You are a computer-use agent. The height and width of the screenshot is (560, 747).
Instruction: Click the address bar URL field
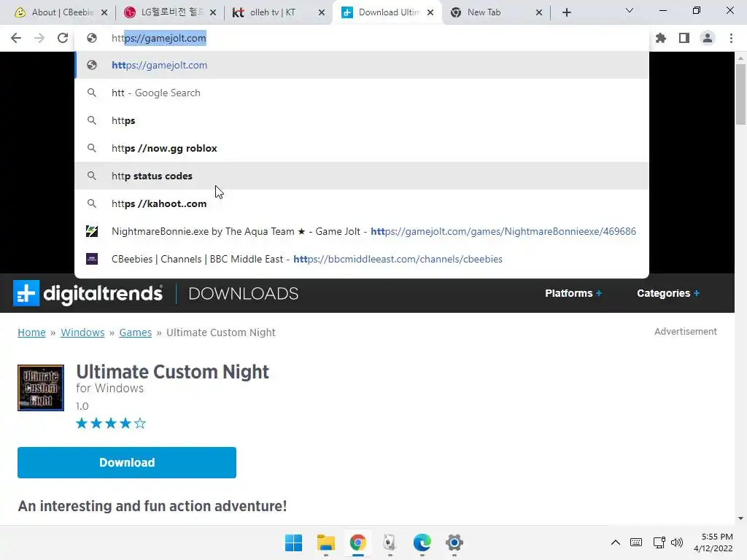tap(362, 38)
